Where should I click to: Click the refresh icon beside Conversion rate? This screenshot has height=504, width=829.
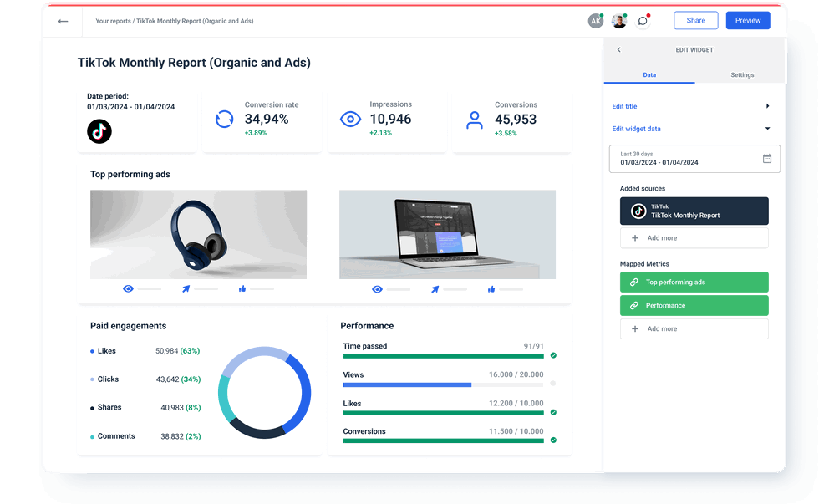click(224, 120)
